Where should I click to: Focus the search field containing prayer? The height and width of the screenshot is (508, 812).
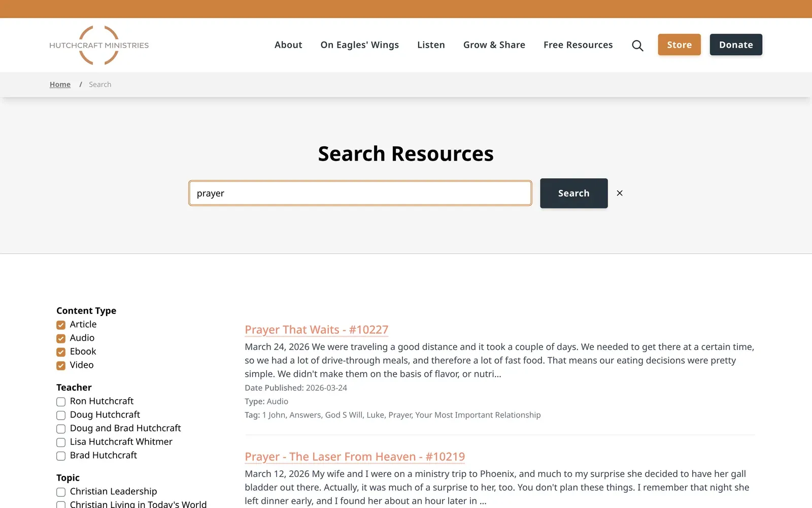[x=360, y=193]
